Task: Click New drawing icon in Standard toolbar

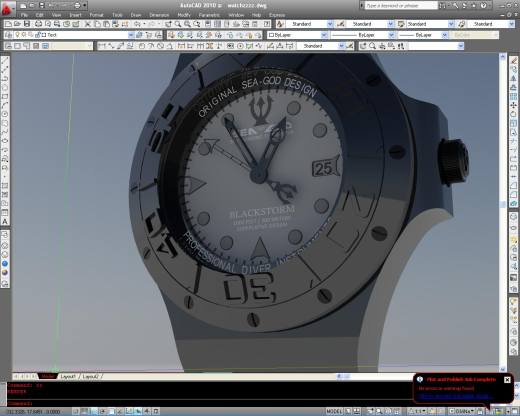Action: pos(9,24)
